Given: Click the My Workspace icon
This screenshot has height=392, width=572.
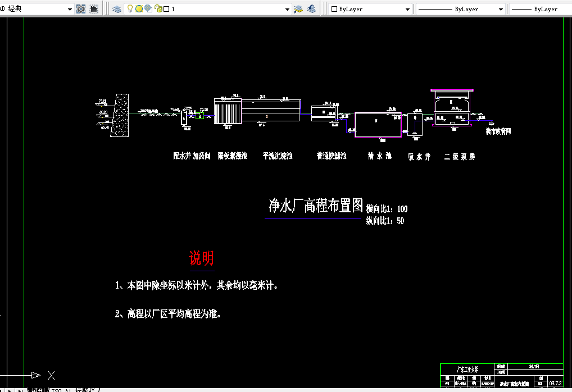Looking at the screenshot, I should pos(94,9).
